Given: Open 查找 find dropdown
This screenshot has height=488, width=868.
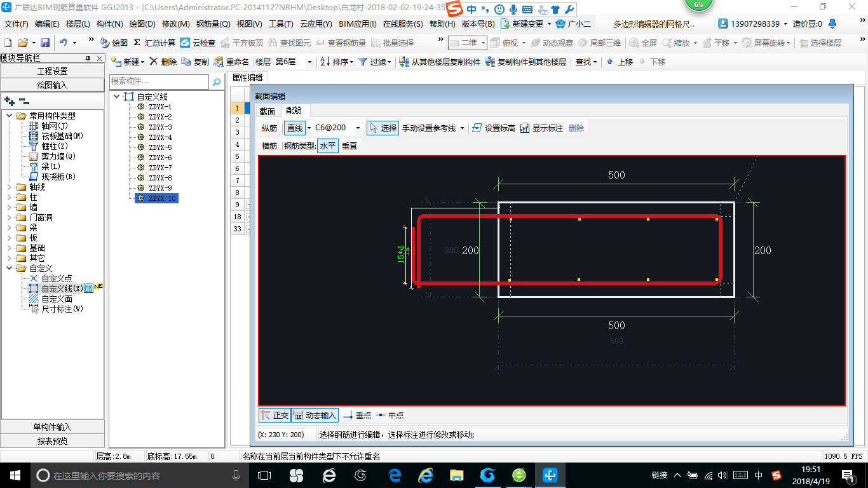Looking at the screenshot, I should (x=587, y=62).
